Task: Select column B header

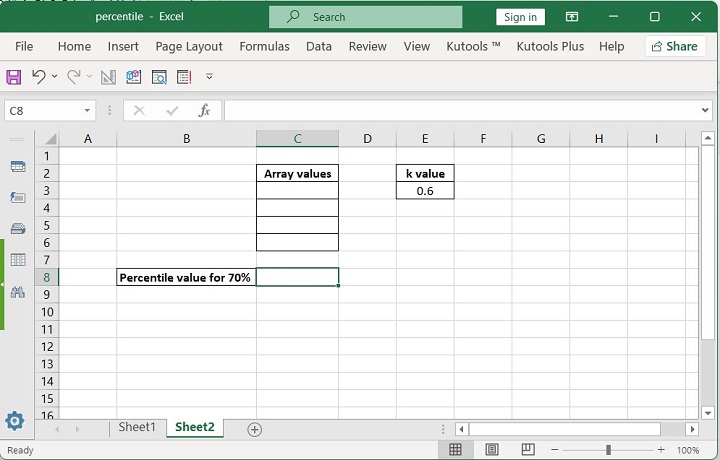Action: [186, 139]
